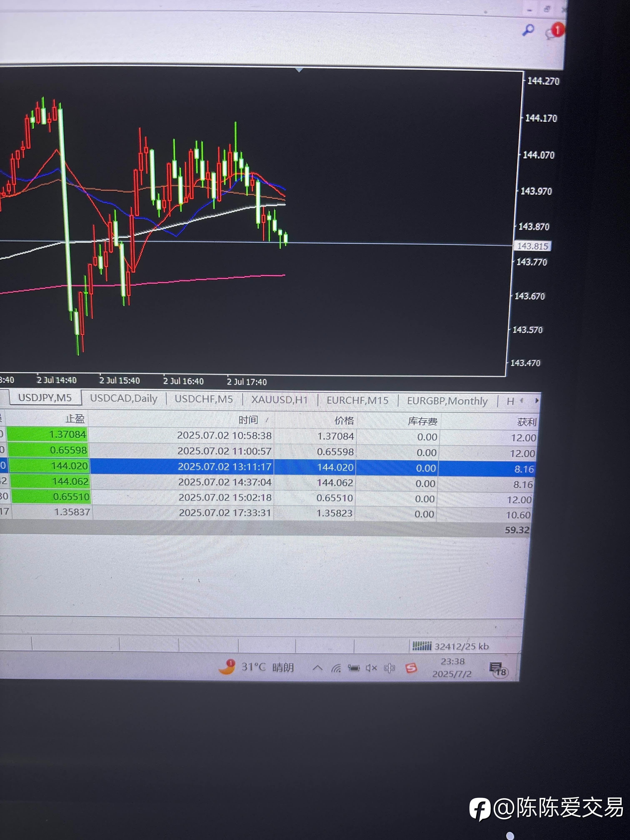This screenshot has height=840, width=630.
Task: Click the total profit 59.32
Action: (x=517, y=530)
